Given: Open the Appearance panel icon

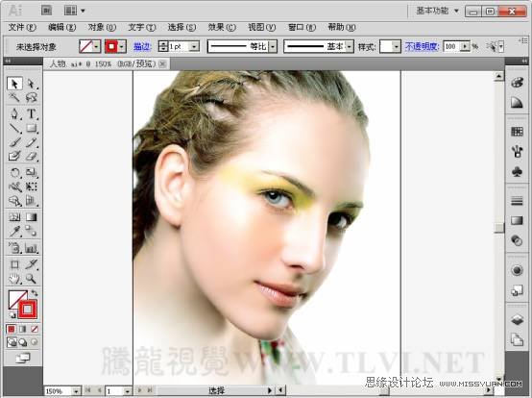Looking at the screenshot, I should [x=517, y=270].
